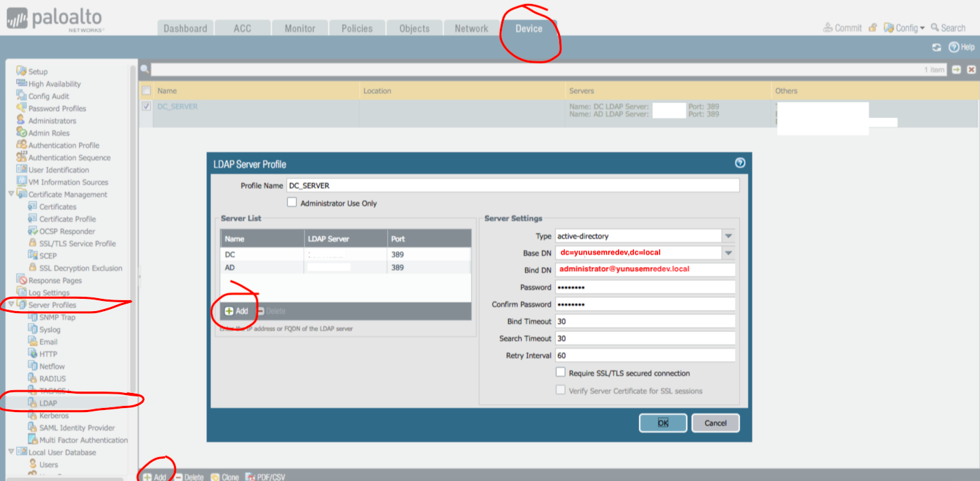Uncheck the DC_SERVER row checkbox
The height and width of the screenshot is (481, 980).
coord(146,106)
